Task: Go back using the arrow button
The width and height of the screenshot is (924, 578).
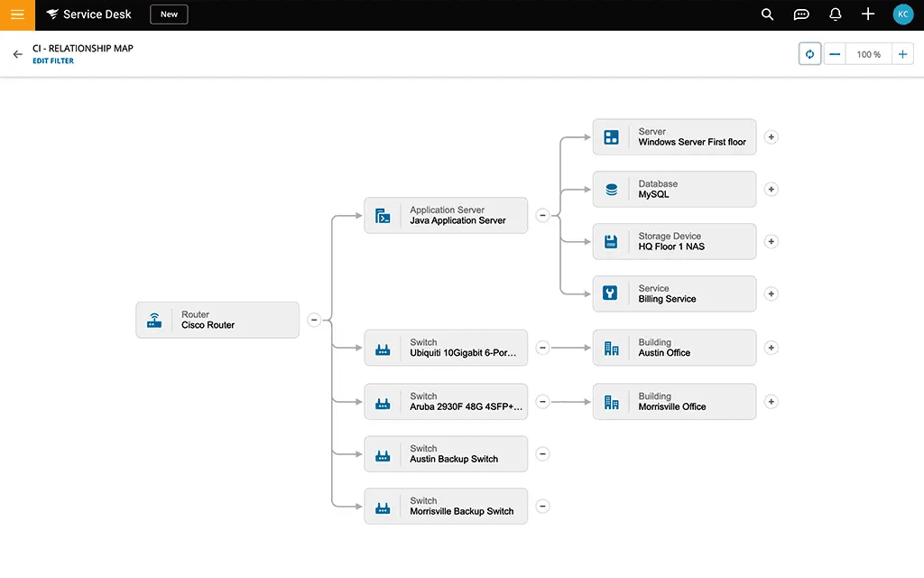Action: click(x=16, y=53)
